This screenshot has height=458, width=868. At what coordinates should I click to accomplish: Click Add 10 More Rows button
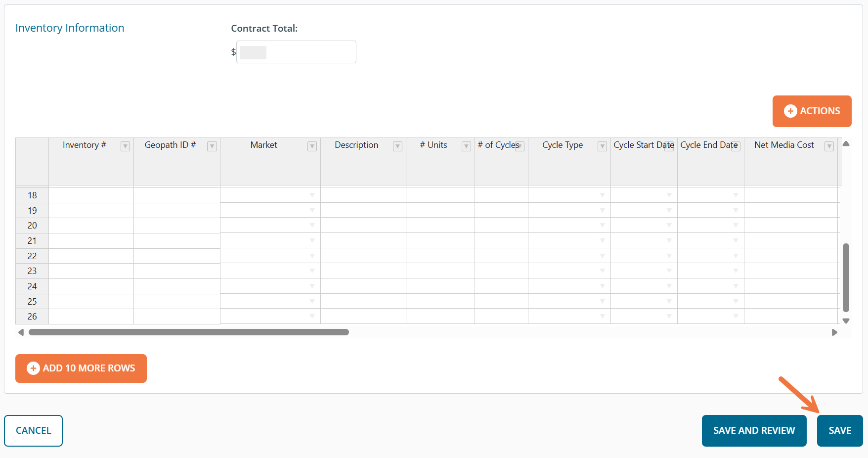pos(81,368)
